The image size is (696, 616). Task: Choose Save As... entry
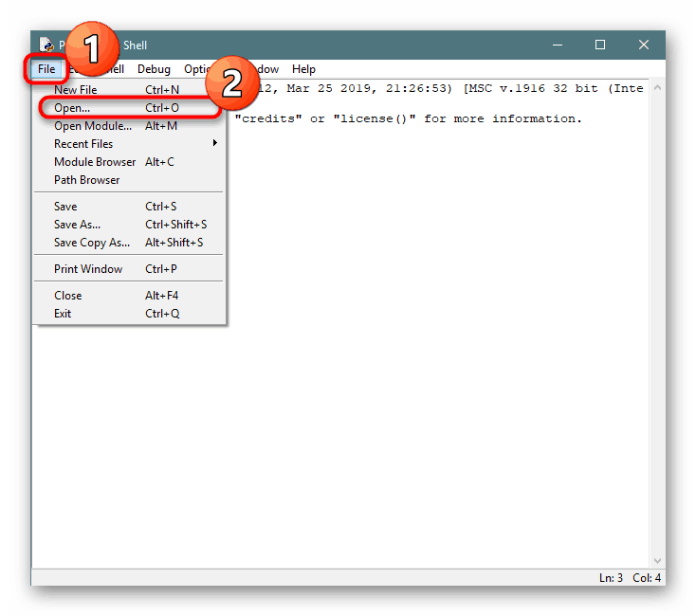click(130, 225)
